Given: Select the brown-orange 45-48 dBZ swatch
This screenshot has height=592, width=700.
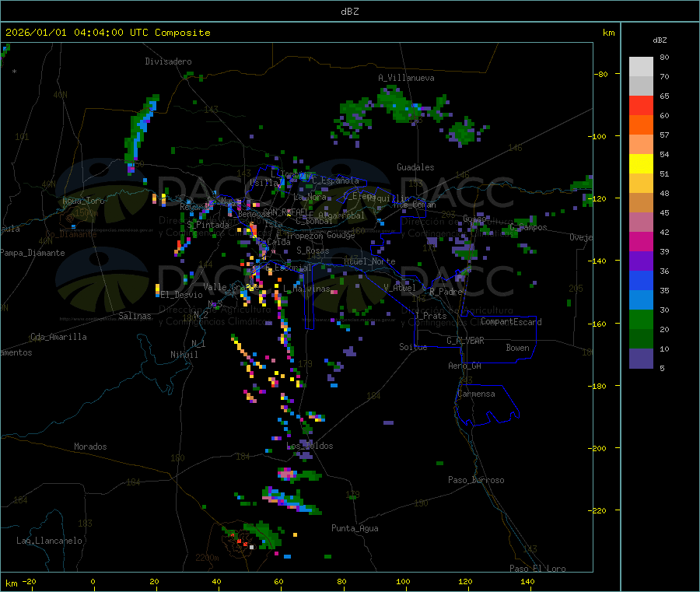Looking at the screenshot, I should click(x=641, y=203).
